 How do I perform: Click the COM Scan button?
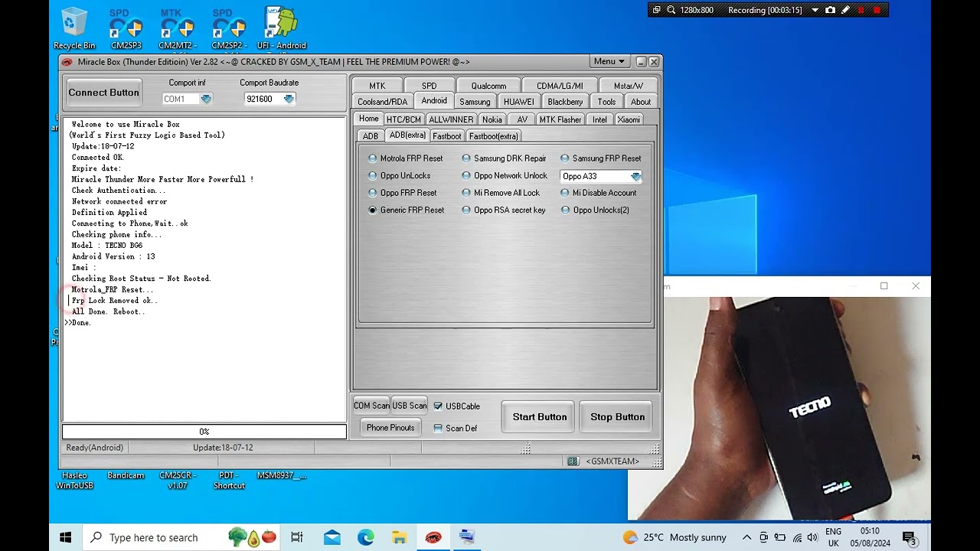pos(371,406)
